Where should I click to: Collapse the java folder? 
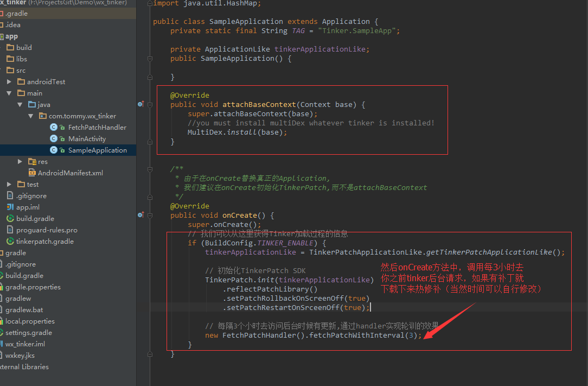(20, 104)
